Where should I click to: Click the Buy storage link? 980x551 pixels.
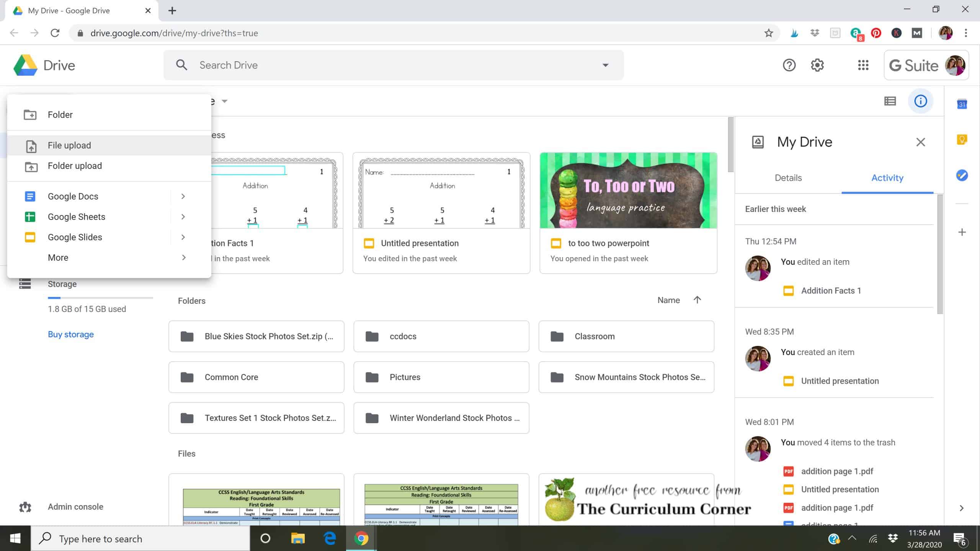point(71,334)
